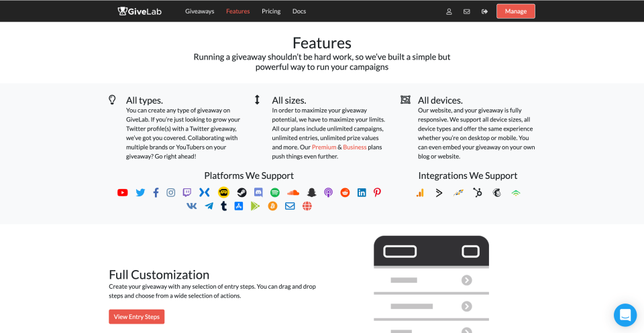Click the VK platform icon

(191, 206)
